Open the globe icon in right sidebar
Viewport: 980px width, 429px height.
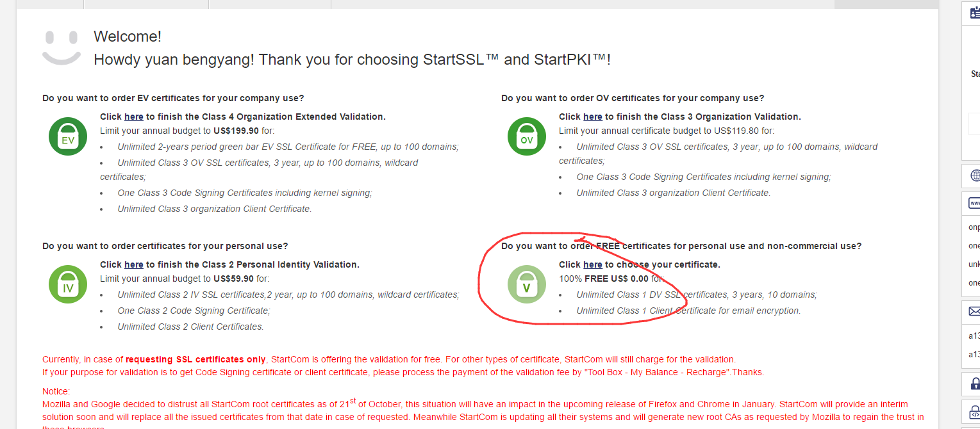click(975, 175)
